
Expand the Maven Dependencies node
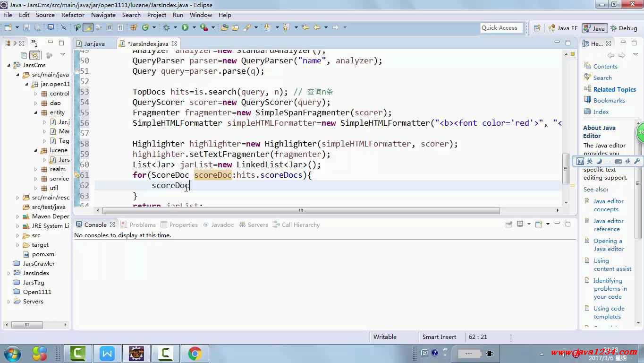click(x=17, y=216)
